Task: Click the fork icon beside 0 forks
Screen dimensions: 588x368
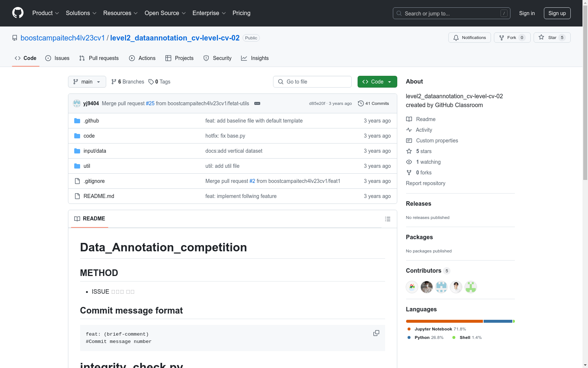Action: coord(409,173)
